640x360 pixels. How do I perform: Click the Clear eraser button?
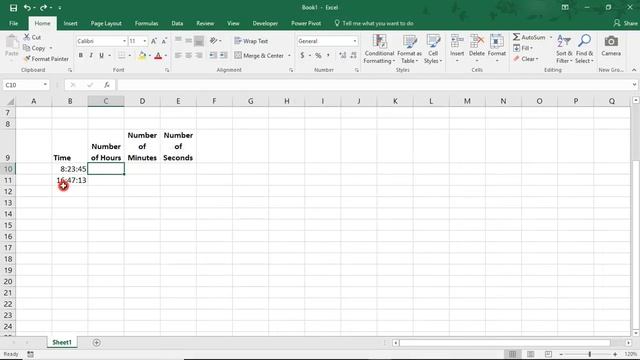coord(526,59)
